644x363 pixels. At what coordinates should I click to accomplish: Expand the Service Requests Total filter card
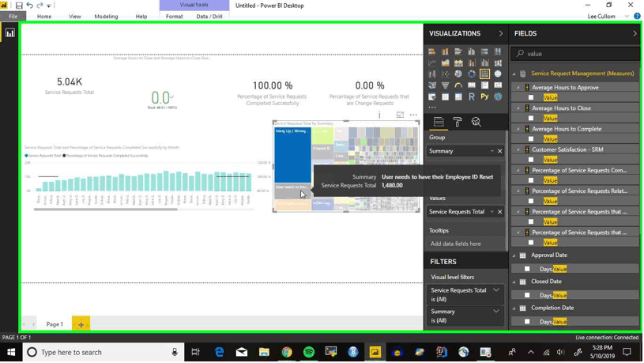coord(496,290)
